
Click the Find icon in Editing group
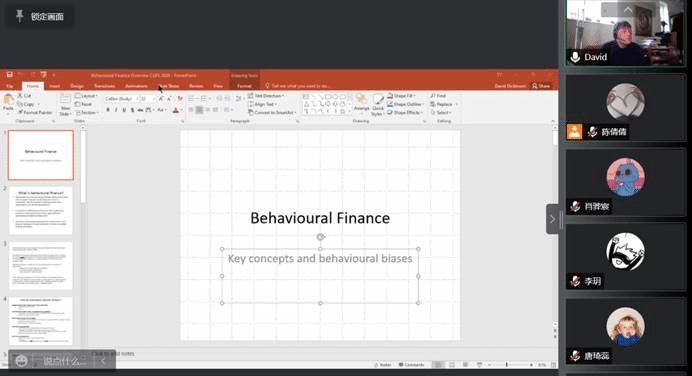(x=438, y=95)
